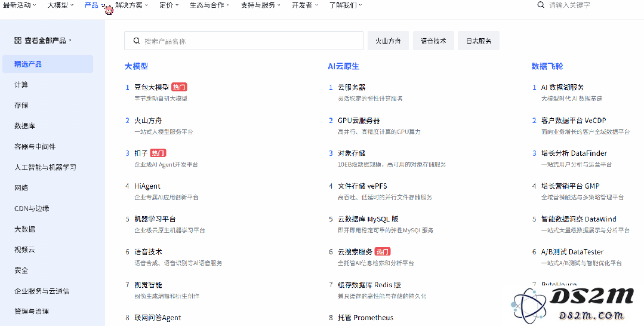
Task: Open the AI云原生 section heading
Action: point(343,66)
